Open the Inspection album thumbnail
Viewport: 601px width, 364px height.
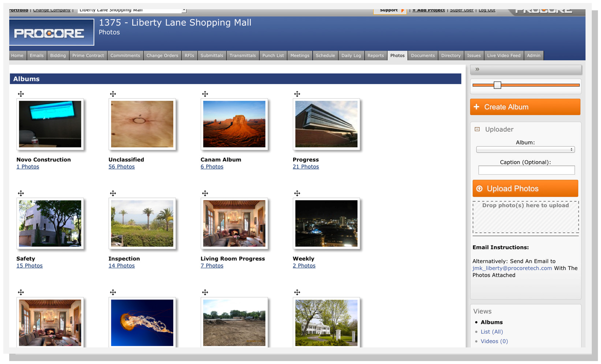142,224
